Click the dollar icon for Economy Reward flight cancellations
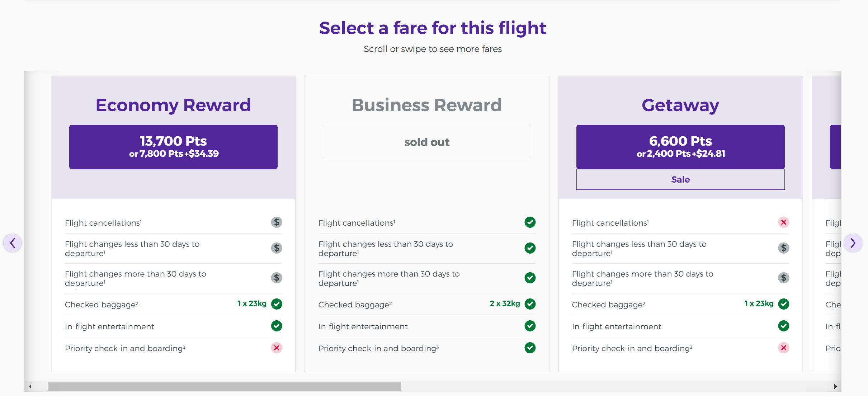Screen dimensions: 868x396 click(277, 222)
